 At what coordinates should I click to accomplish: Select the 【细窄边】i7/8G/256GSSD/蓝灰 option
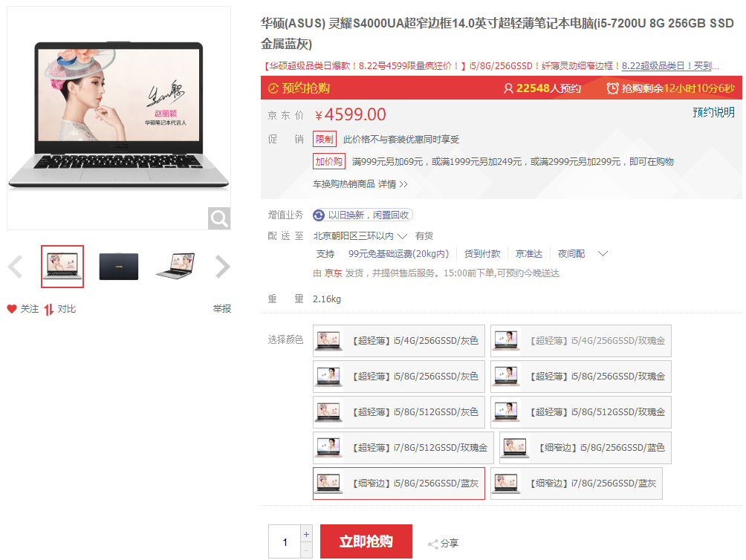577,484
